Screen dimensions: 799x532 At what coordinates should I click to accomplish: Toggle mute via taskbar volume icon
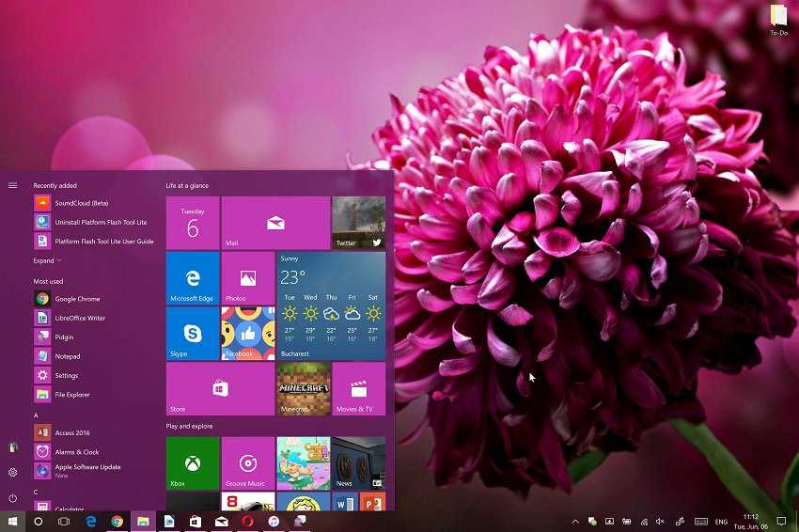tap(660, 521)
